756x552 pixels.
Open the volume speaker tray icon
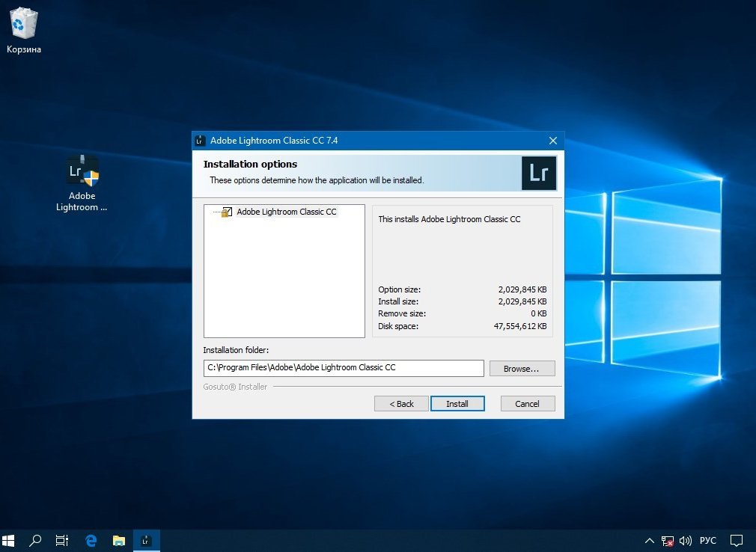[x=685, y=541]
